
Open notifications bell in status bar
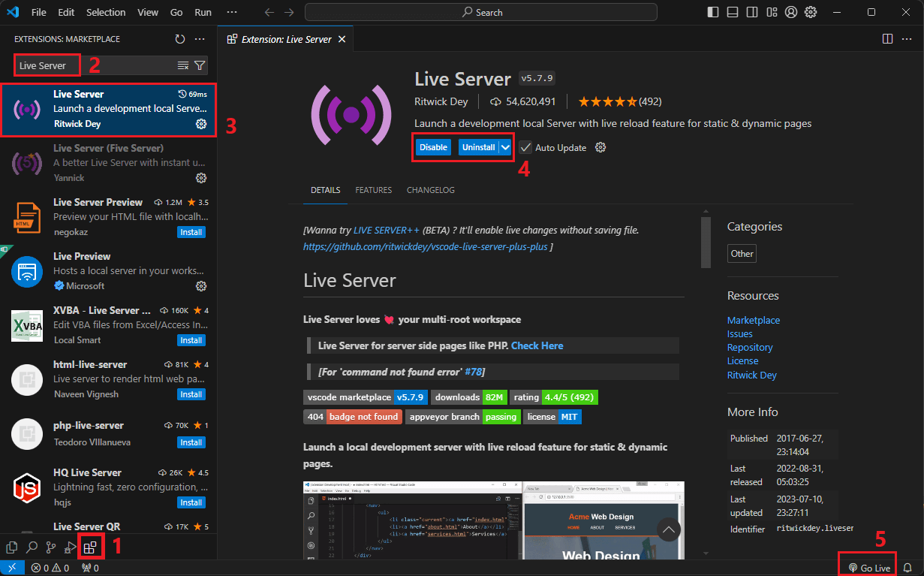[907, 568]
